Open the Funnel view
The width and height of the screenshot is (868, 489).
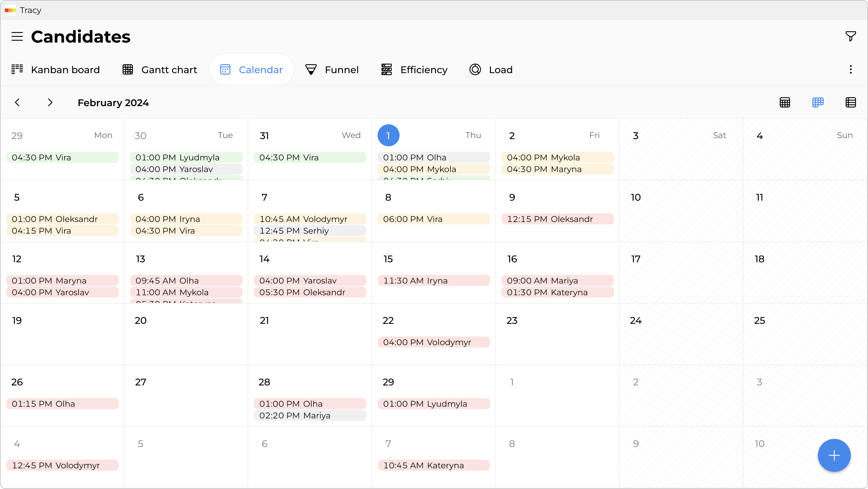pyautogui.click(x=332, y=70)
